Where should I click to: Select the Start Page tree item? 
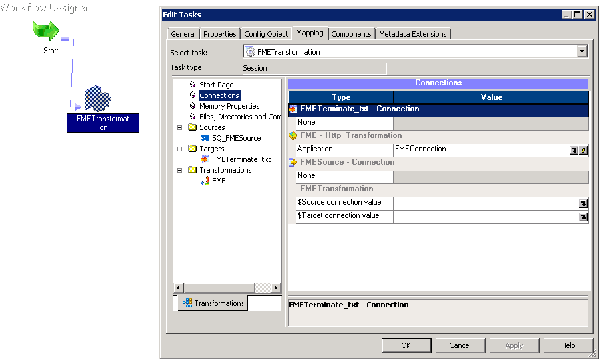click(216, 84)
